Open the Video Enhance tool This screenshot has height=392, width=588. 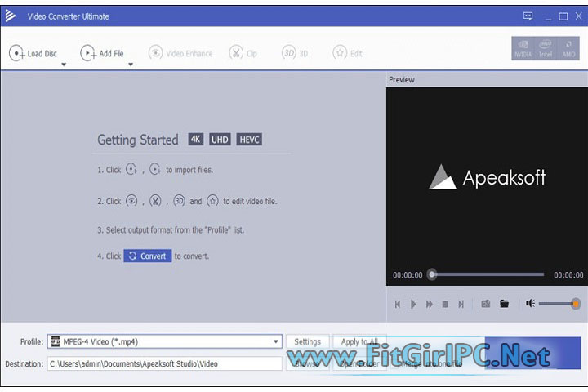pyautogui.click(x=155, y=53)
